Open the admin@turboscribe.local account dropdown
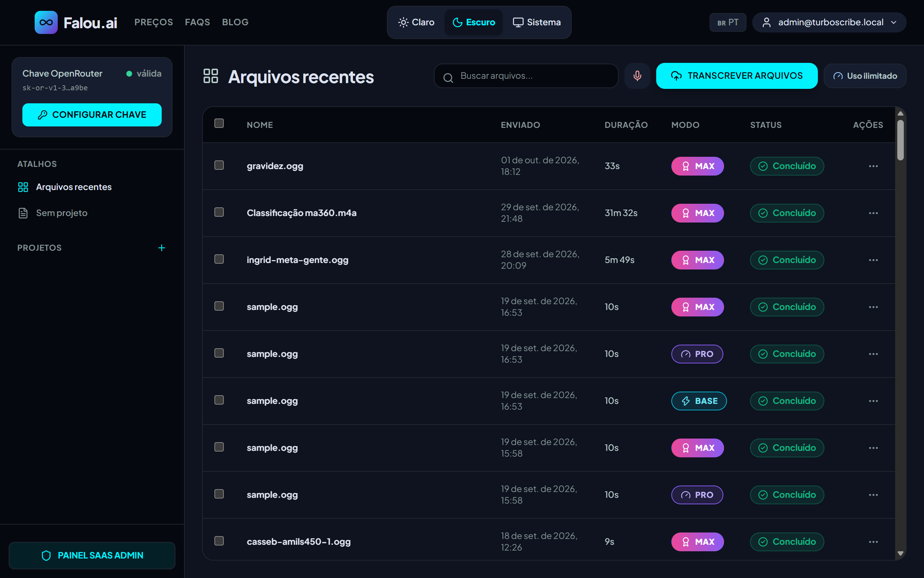The image size is (924, 578). tap(829, 22)
